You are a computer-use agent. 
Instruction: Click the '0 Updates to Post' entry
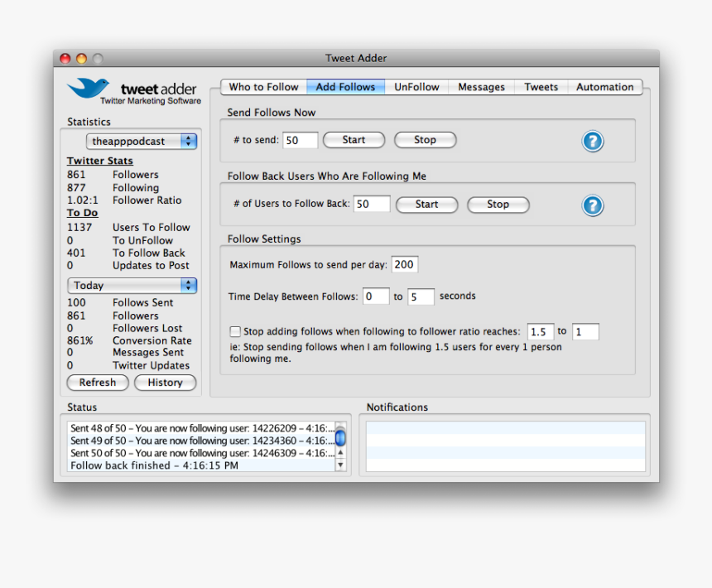point(128,265)
